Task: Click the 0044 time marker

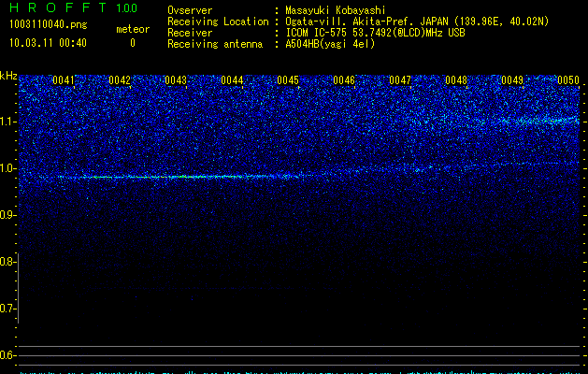Action: coord(232,80)
